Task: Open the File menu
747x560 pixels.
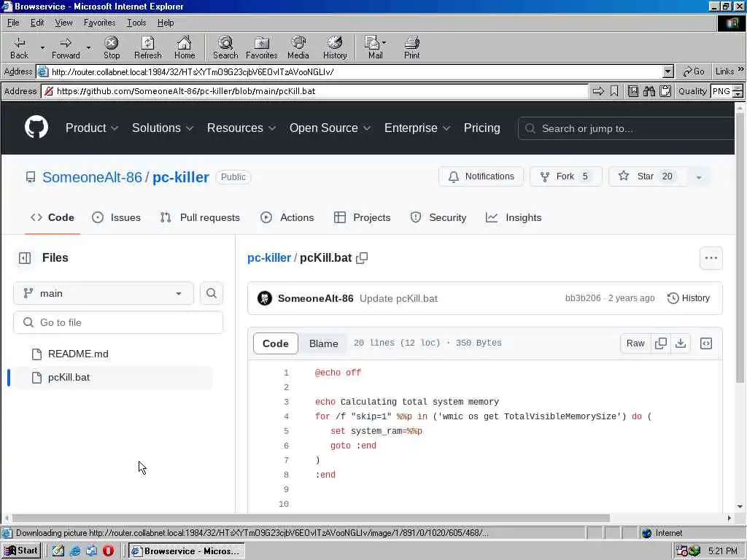Action: [x=13, y=23]
